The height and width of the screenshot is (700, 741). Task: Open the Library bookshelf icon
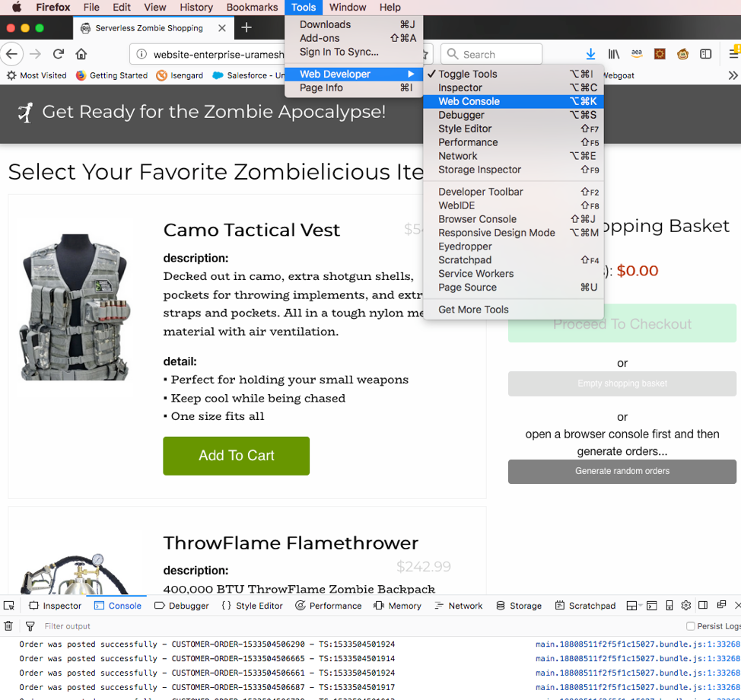point(613,54)
